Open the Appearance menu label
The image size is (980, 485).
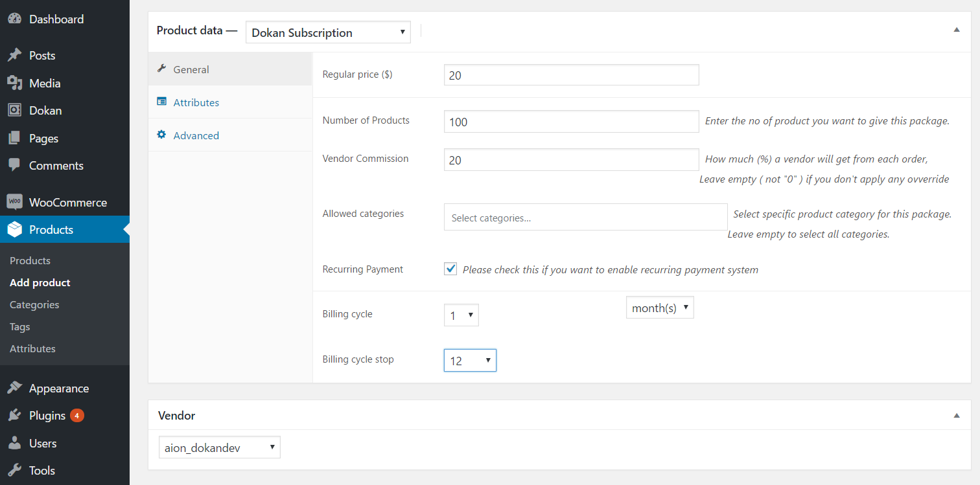click(x=59, y=389)
